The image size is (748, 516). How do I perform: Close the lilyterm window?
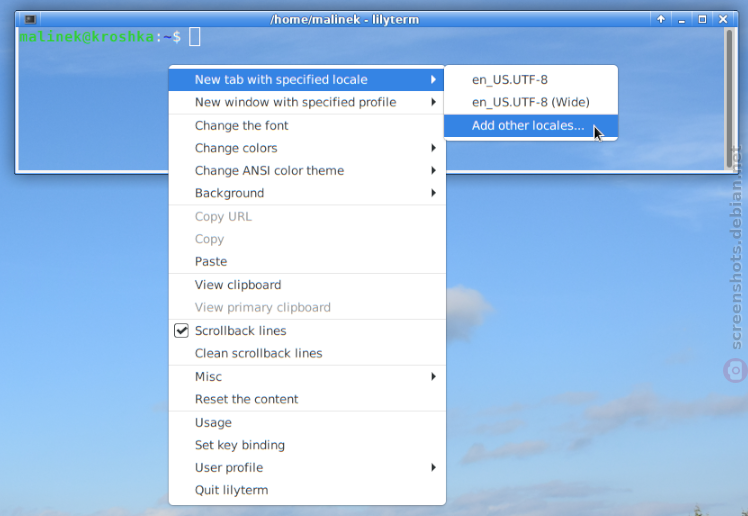pos(723,20)
